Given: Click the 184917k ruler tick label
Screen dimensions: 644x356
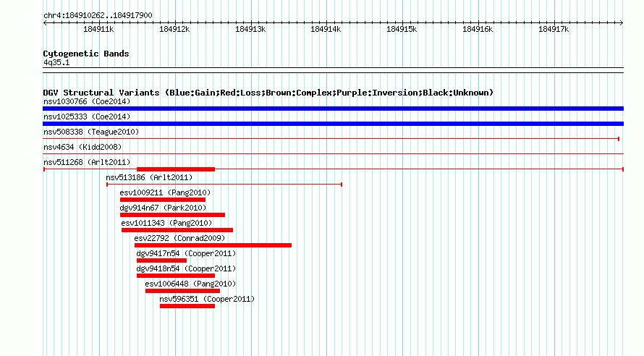Looking at the screenshot, I should [554, 29].
